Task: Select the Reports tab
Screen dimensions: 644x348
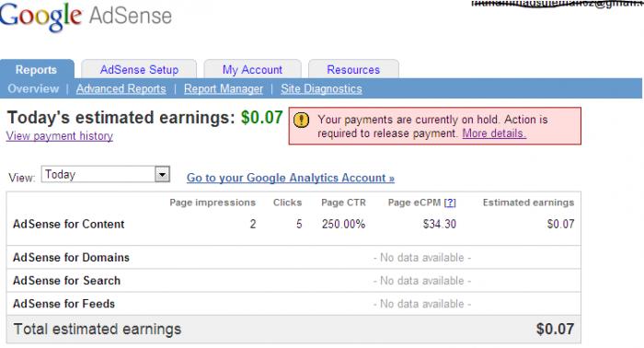Action: click(36, 69)
